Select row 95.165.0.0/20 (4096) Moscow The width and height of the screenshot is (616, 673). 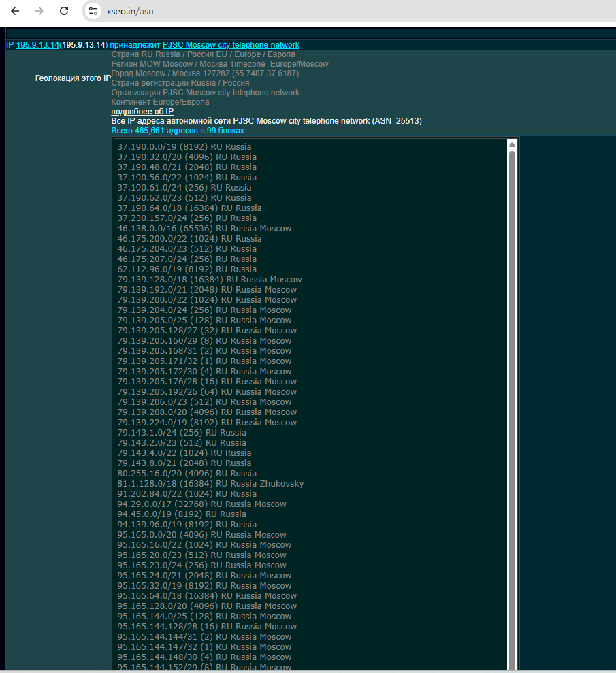(202, 535)
